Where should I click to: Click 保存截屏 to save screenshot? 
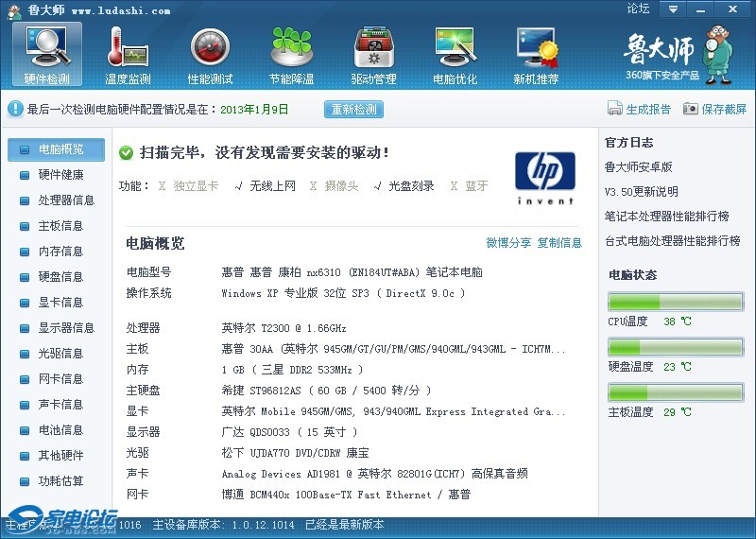click(714, 109)
